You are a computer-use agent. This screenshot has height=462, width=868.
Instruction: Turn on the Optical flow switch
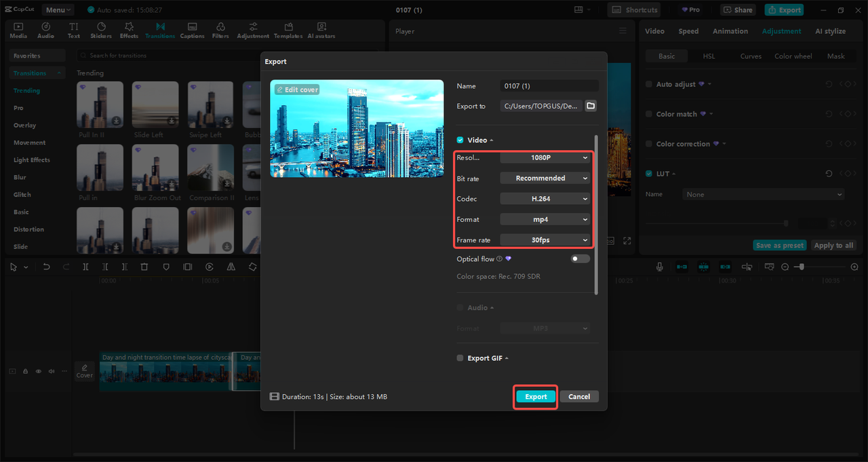580,258
